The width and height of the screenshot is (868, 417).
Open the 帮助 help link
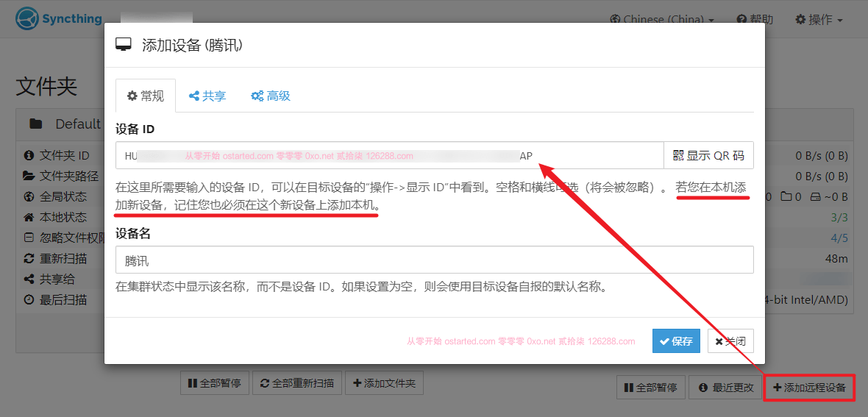coord(755,19)
